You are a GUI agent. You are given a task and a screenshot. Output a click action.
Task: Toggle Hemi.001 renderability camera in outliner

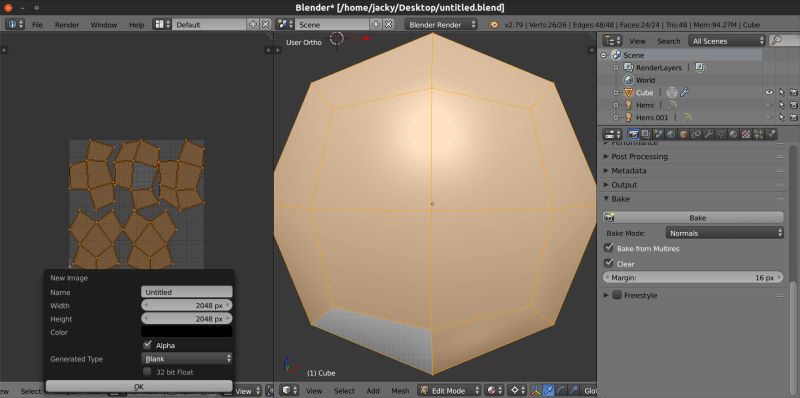point(793,117)
